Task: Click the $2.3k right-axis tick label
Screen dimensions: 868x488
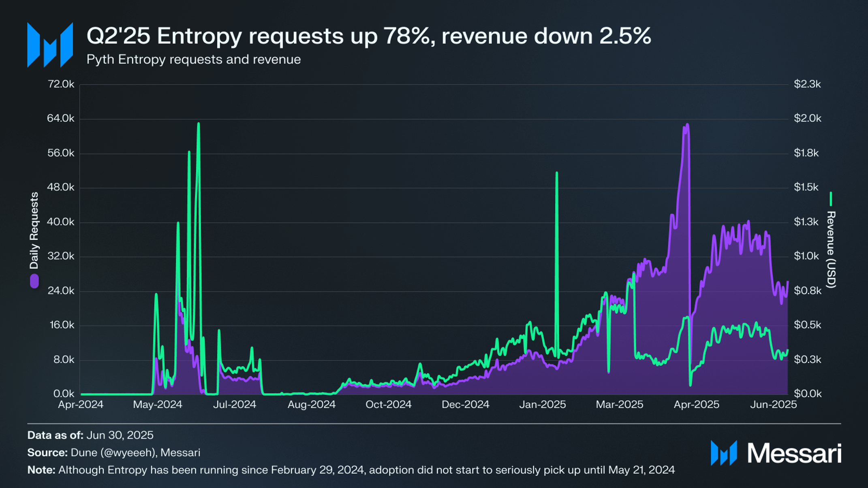Action: (807, 84)
